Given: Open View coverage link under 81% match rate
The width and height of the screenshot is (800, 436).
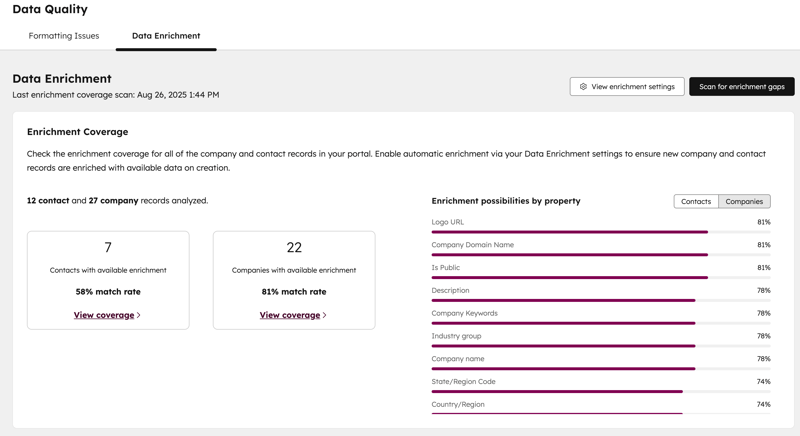Looking at the screenshot, I should 290,315.
